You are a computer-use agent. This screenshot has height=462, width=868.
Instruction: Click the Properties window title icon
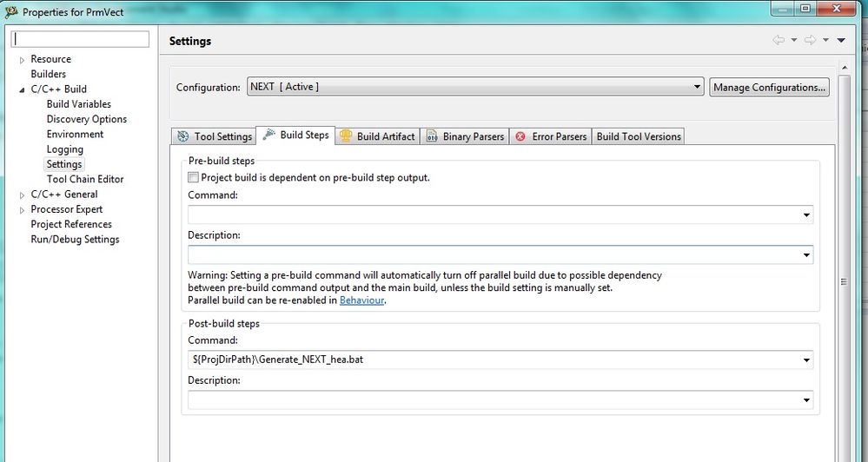[x=11, y=11]
